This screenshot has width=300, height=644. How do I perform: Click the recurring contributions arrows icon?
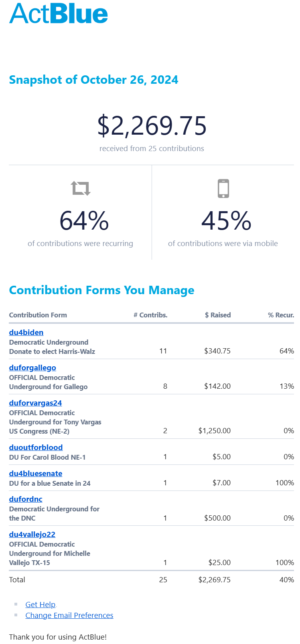pyautogui.click(x=81, y=188)
